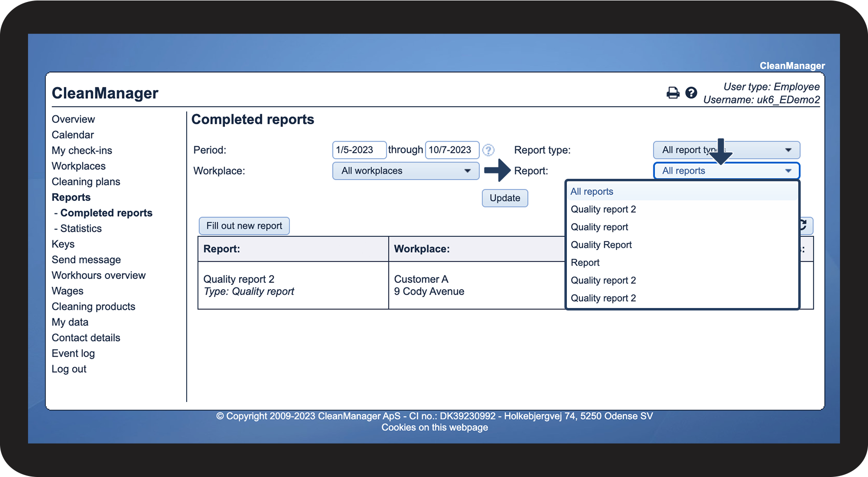Image resolution: width=868 pixels, height=477 pixels.
Task: Pick the 'Report' option from dropdown list
Action: click(585, 263)
